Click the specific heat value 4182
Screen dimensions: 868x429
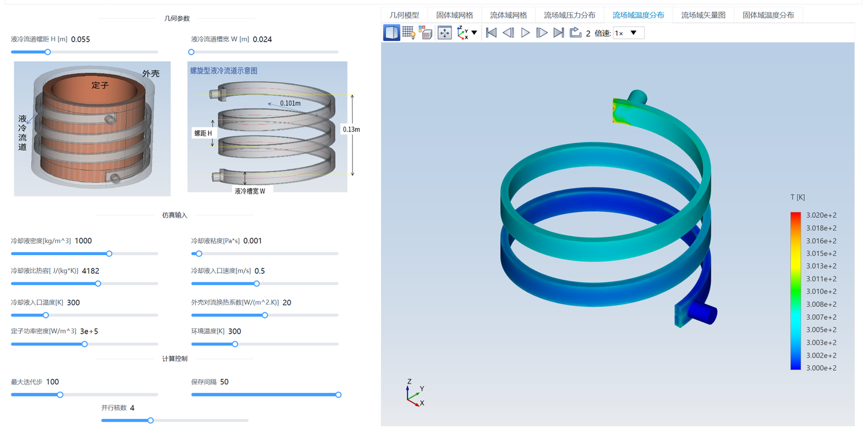click(x=90, y=271)
